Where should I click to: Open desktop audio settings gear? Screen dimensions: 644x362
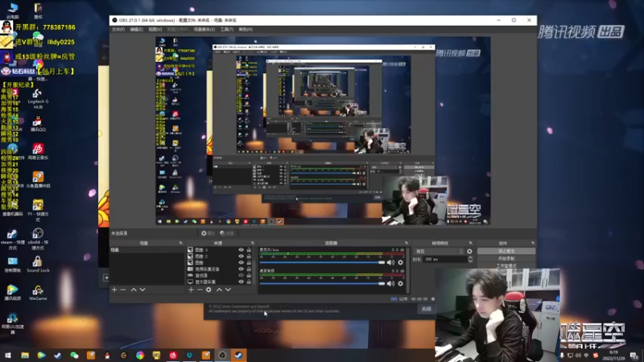[400, 284]
